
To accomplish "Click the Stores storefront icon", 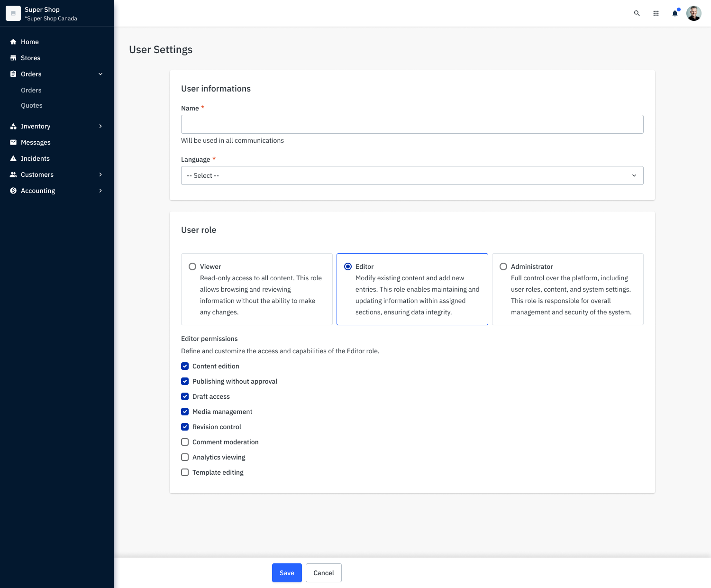I will tap(13, 58).
